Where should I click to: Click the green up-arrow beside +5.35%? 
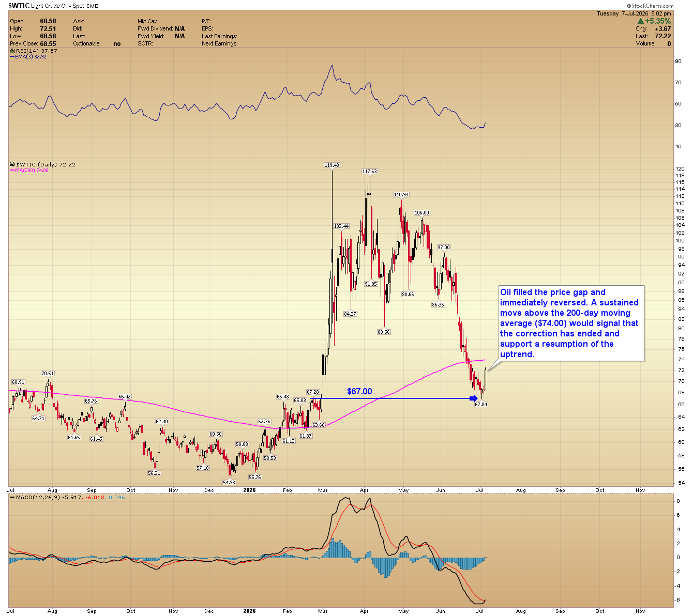640,21
